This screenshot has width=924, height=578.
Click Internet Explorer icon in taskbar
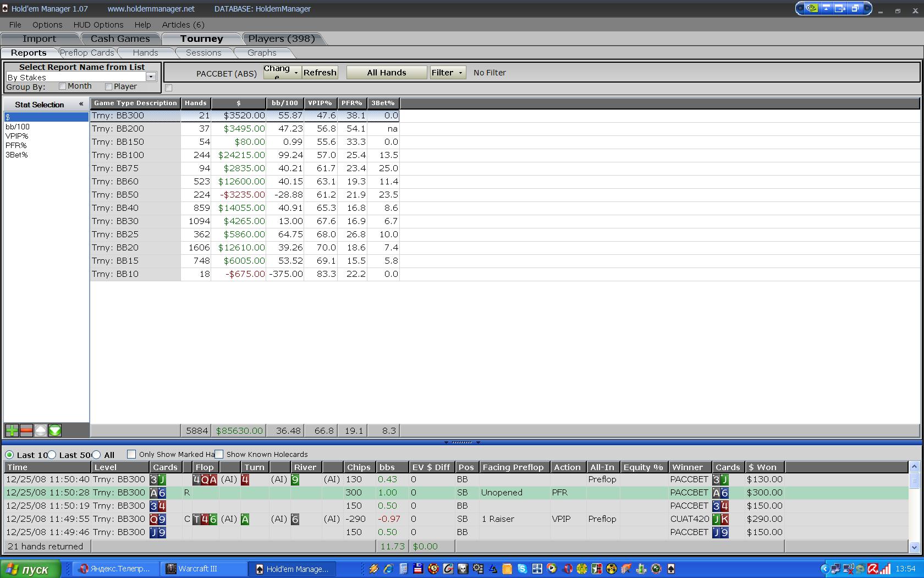click(x=388, y=569)
